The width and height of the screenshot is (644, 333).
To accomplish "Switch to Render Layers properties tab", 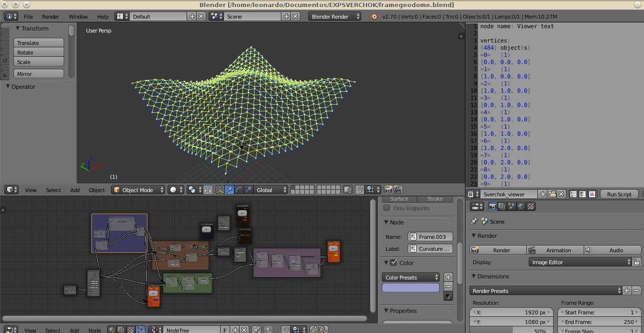I will pyautogui.click(x=502, y=206).
